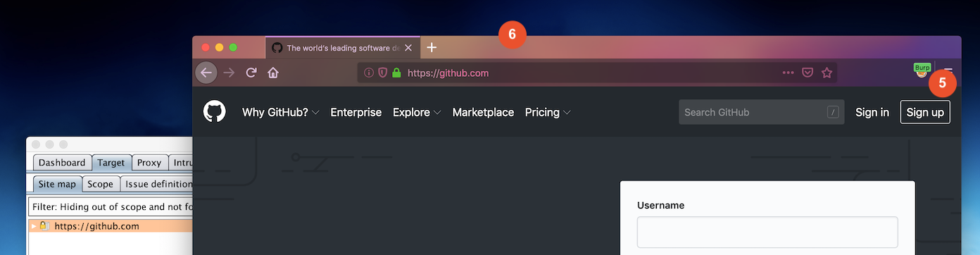Image resolution: width=980 pixels, height=255 pixels.
Task: Select the GitHub tab in Firefox
Action: point(343,48)
